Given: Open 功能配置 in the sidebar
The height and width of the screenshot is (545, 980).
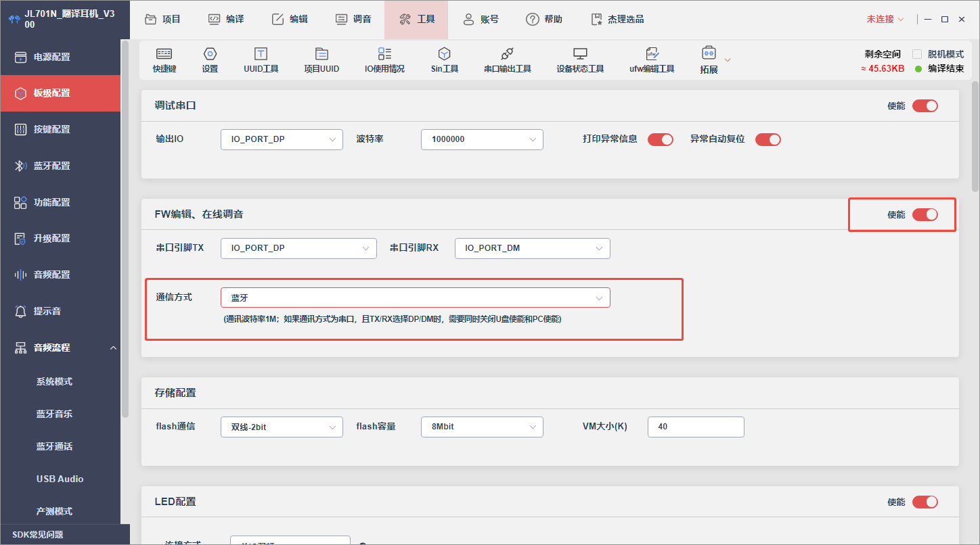Looking at the screenshot, I should 60,202.
